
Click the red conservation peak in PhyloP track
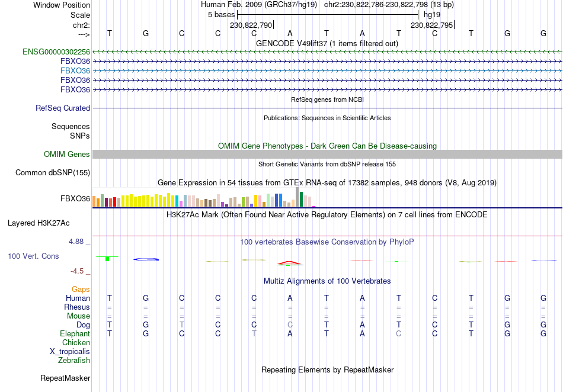pyautogui.click(x=290, y=263)
